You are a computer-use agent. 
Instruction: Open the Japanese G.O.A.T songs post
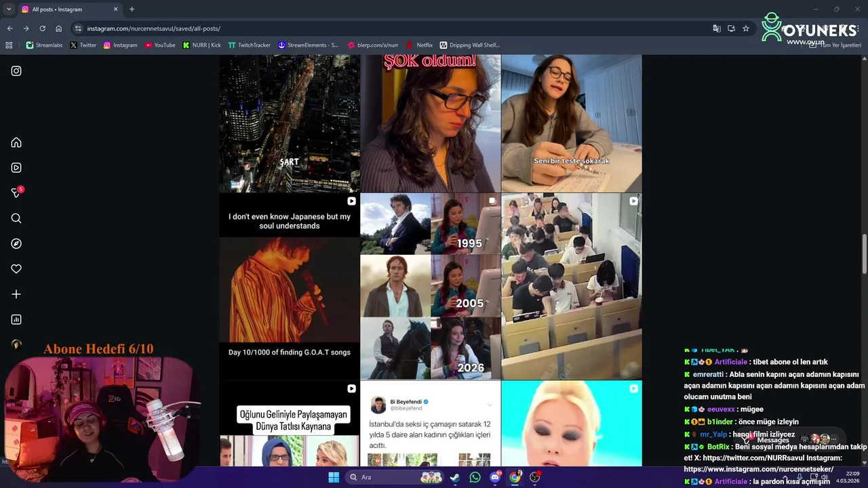(x=290, y=286)
